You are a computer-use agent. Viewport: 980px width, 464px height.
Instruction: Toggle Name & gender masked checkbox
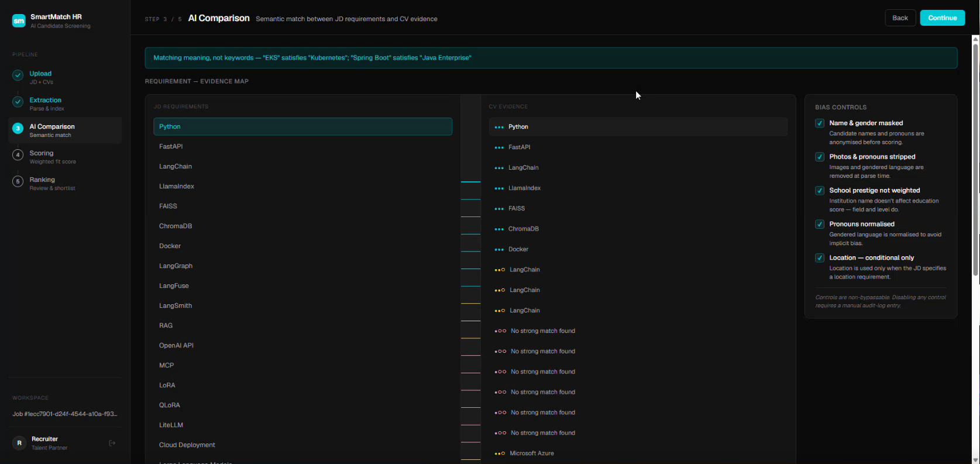[820, 123]
